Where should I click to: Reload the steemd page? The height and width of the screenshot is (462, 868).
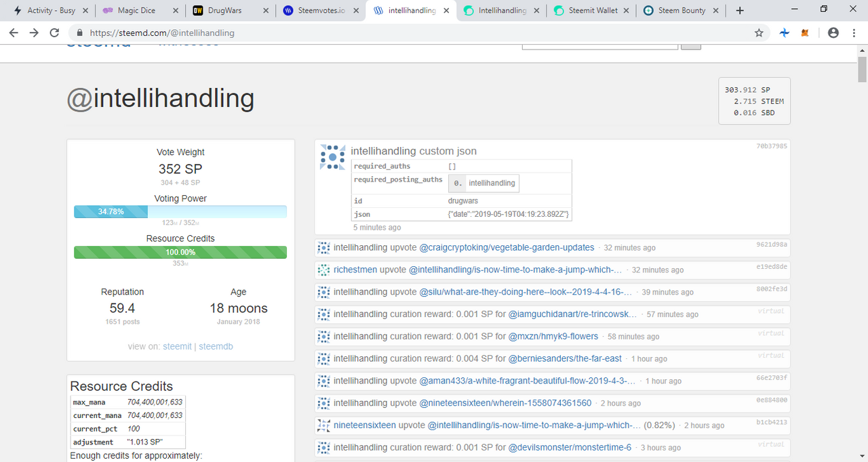click(x=56, y=33)
